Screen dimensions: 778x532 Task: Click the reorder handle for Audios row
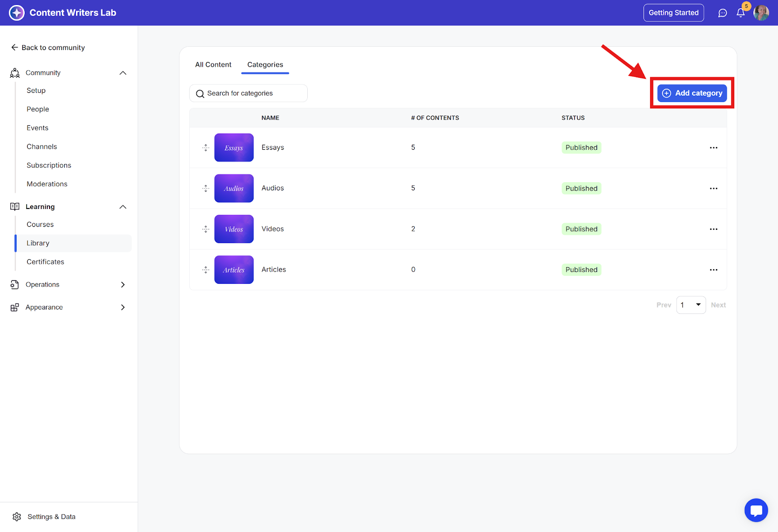click(x=206, y=189)
